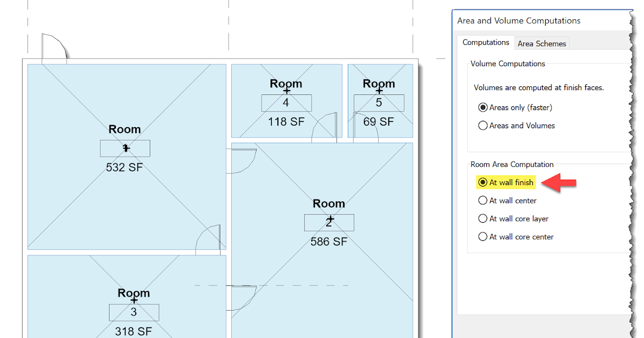This screenshot has width=644, height=338.
Task: Select "At wall core center" option
Action: 482,237
